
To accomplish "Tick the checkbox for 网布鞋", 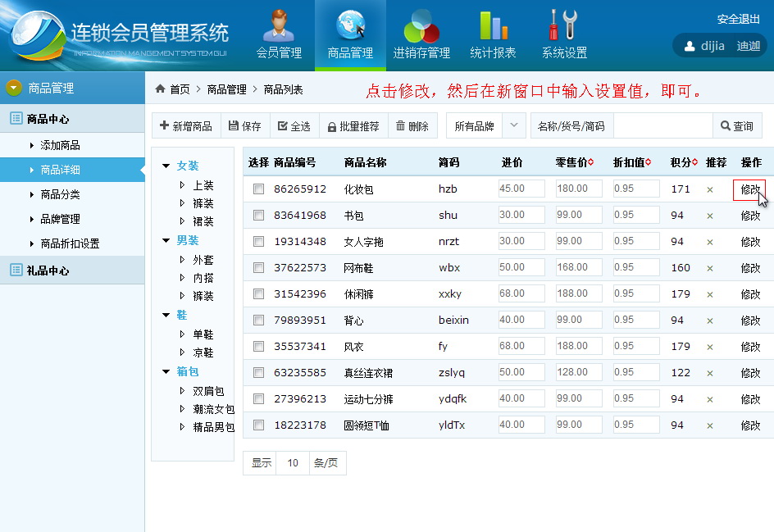I will click(x=258, y=267).
